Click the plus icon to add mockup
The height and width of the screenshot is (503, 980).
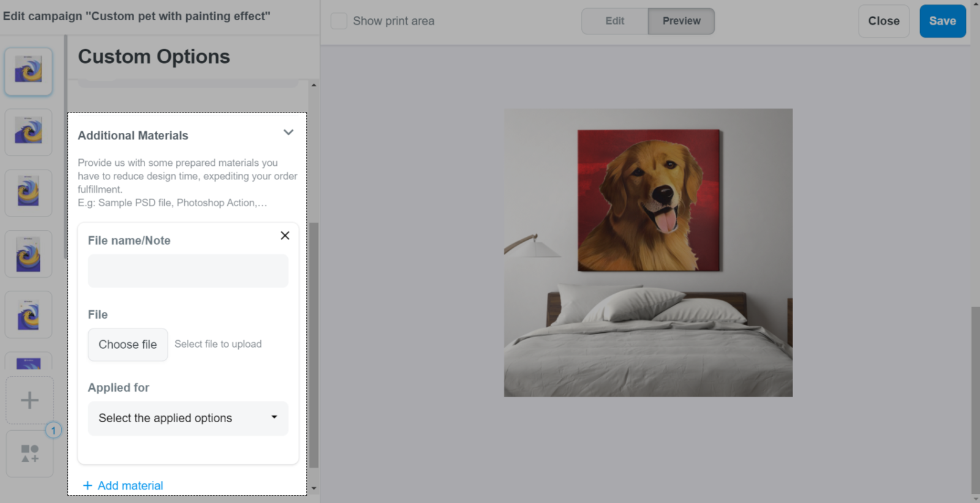(x=29, y=400)
